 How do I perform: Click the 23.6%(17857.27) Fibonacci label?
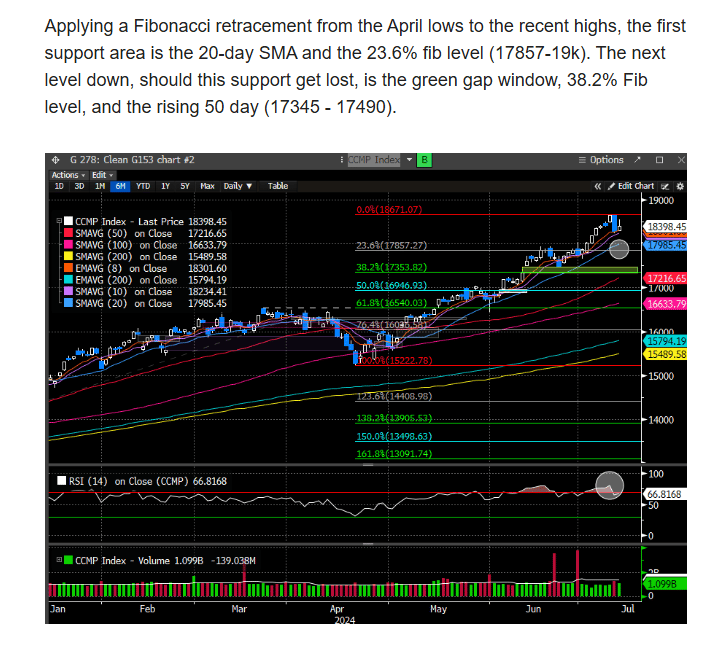(x=391, y=245)
